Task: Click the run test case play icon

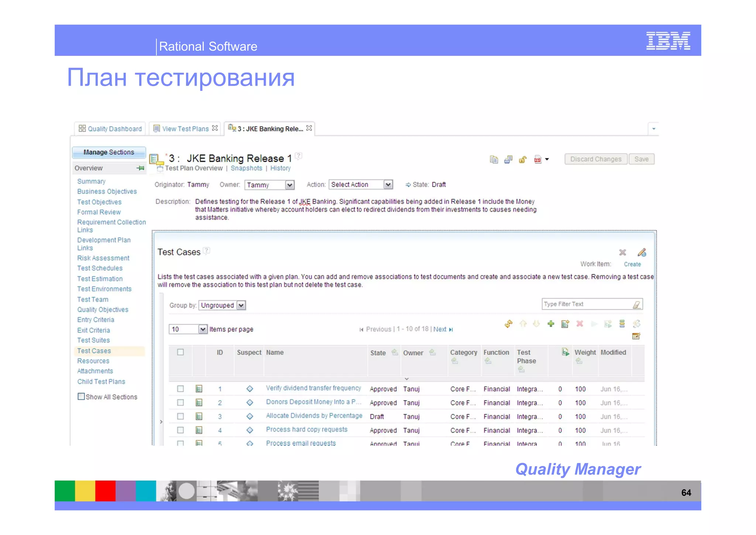Action: pyautogui.click(x=594, y=324)
